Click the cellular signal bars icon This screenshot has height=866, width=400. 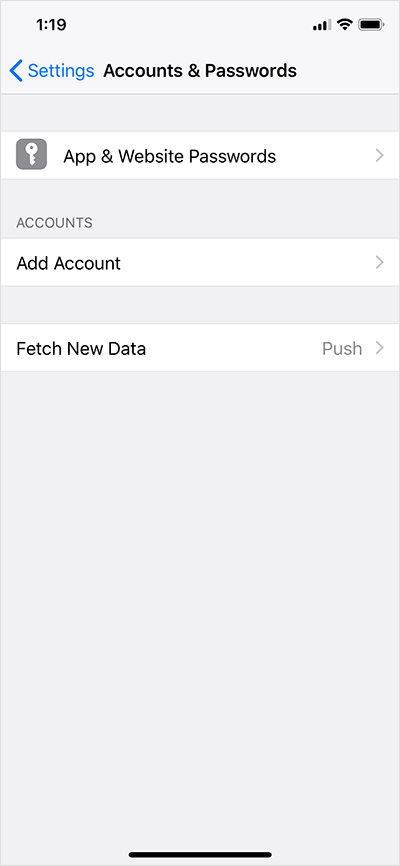322,25
